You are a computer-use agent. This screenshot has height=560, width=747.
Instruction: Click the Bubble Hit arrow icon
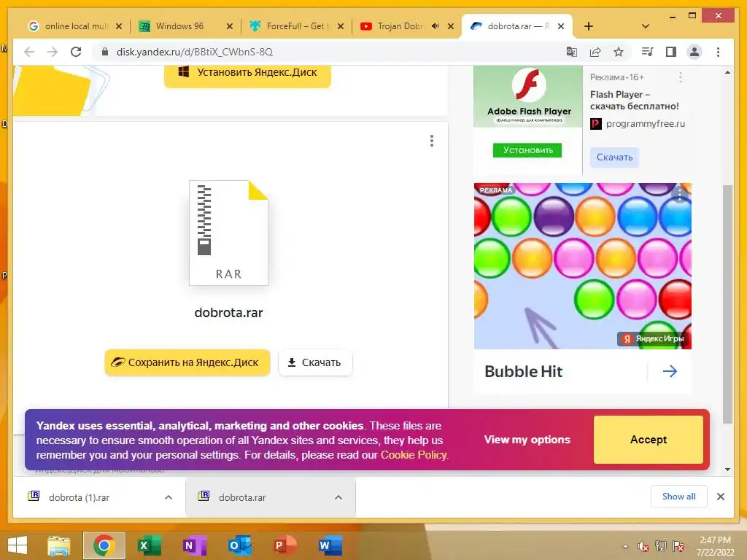point(670,371)
